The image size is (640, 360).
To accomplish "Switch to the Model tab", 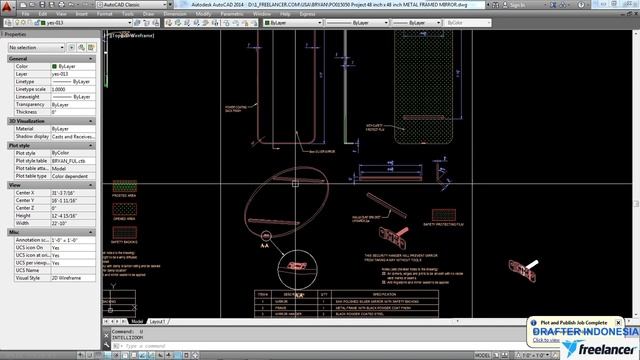I will tap(137, 322).
